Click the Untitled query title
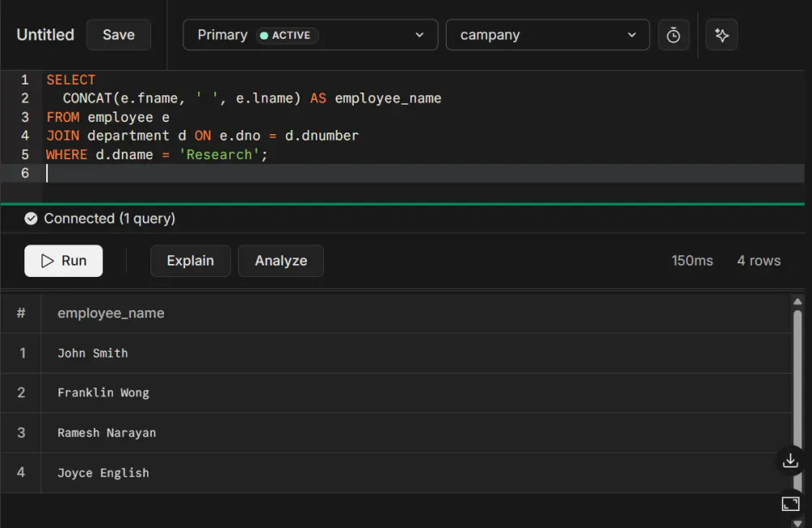Screen dimensions: 812x528 pyautogui.click(x=45, y=35)
